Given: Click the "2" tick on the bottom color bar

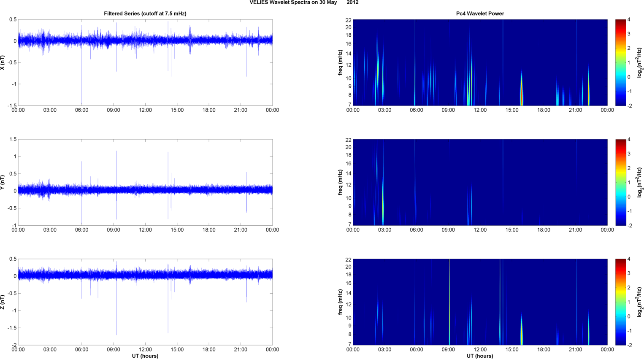Looking at the screenshot, I should pos(629,288).
